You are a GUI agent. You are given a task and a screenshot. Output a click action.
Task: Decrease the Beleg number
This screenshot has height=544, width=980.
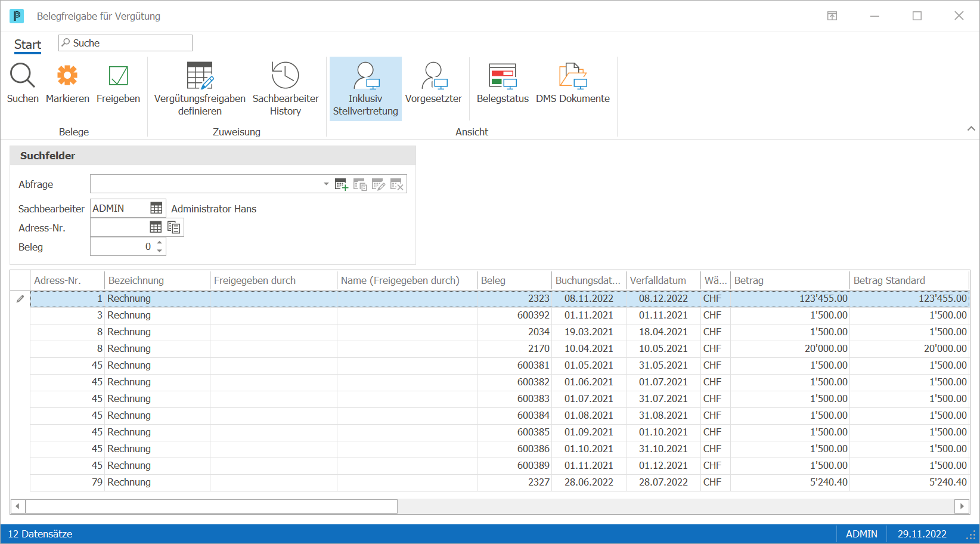click(160, 251)
